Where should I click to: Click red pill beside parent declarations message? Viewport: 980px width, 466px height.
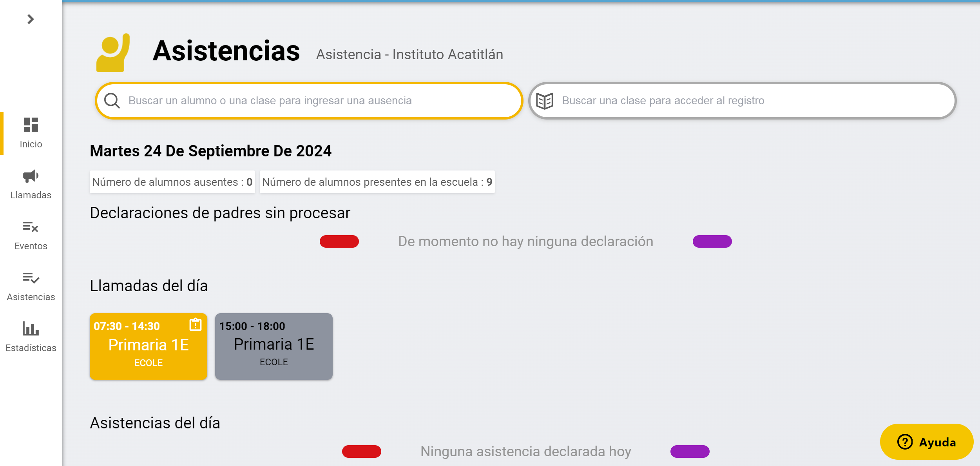339,241
